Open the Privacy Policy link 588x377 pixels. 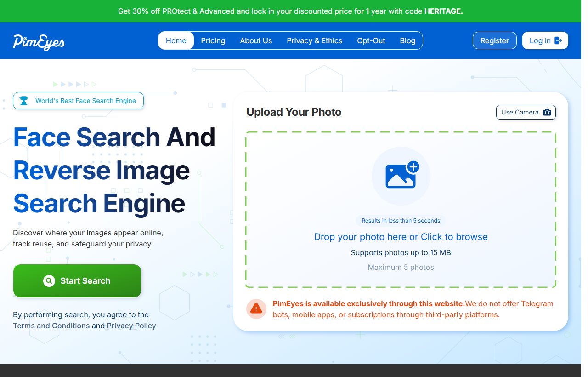(131, 326)
